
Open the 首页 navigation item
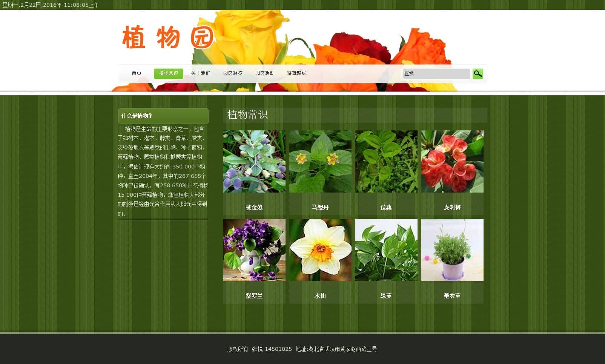(x=137, y=73)
